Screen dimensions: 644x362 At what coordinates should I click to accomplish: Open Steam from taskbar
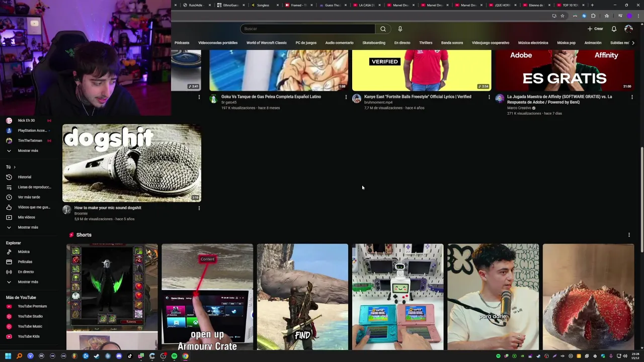pyautogui.click(x=97, y=356)
